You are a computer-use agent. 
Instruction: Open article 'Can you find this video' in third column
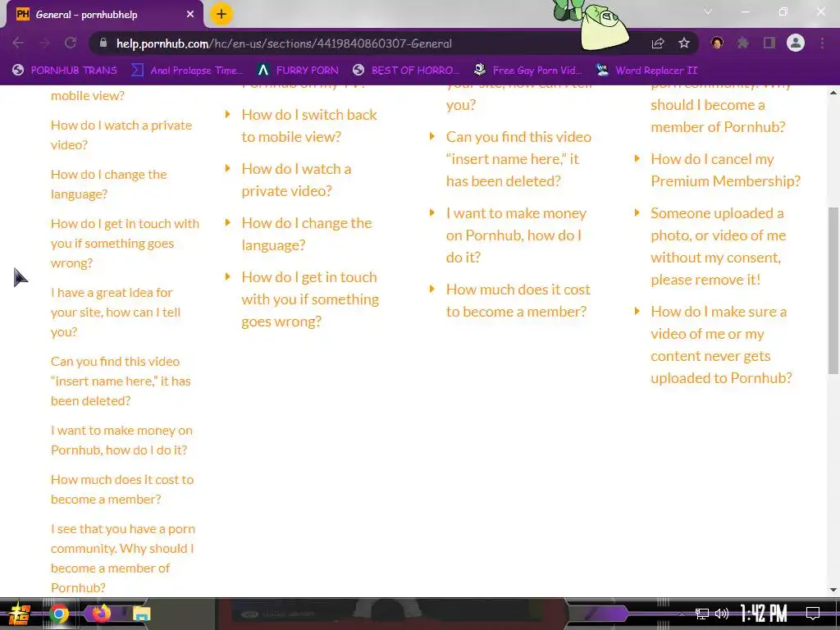[518, 158]
